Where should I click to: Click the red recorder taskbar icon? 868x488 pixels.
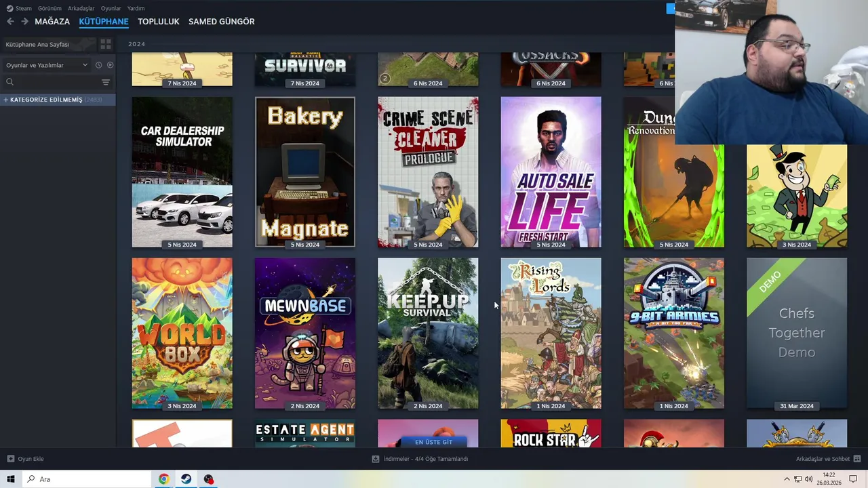(208, 479)
